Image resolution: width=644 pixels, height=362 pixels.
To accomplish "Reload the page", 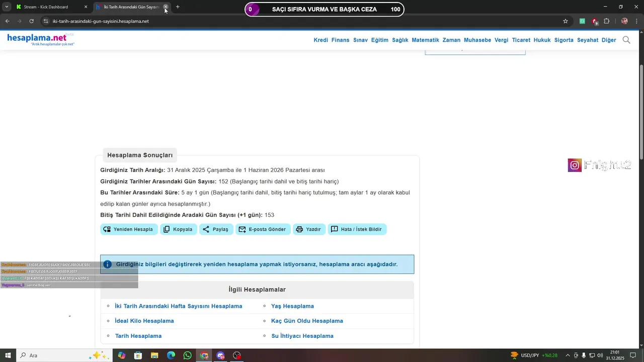I will (31, 21).
